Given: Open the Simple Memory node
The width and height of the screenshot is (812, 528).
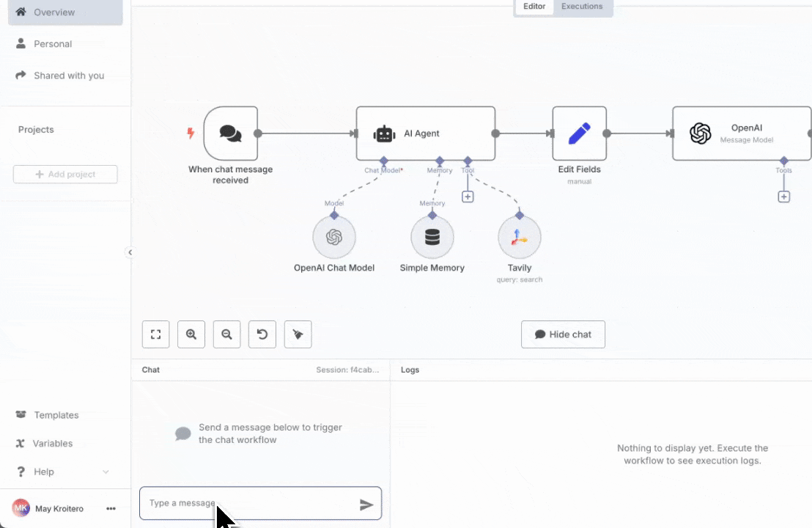Looking at the screenshot, I should coord(432,237).
